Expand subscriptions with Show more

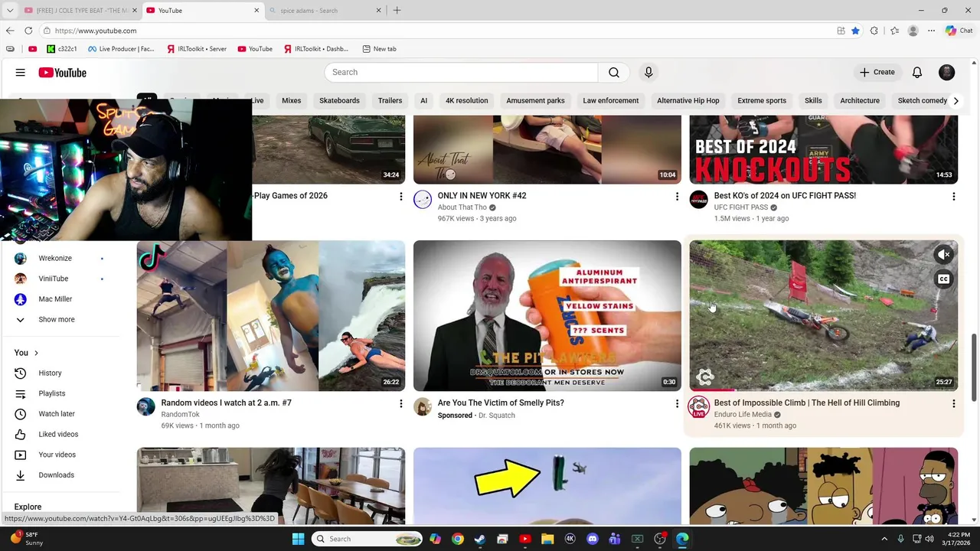(57, 320)
